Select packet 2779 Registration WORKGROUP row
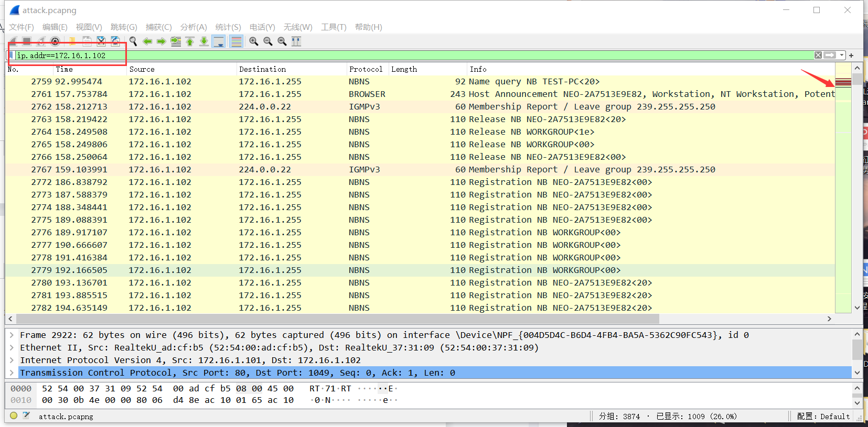Screen dimensions: 868x427 click(x=420, y=270)
